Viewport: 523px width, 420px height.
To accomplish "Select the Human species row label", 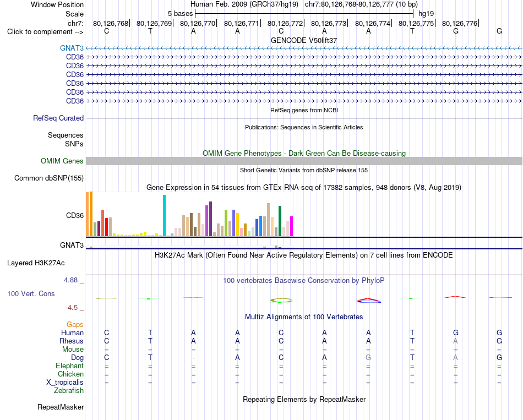I will (x=72, y=333).
